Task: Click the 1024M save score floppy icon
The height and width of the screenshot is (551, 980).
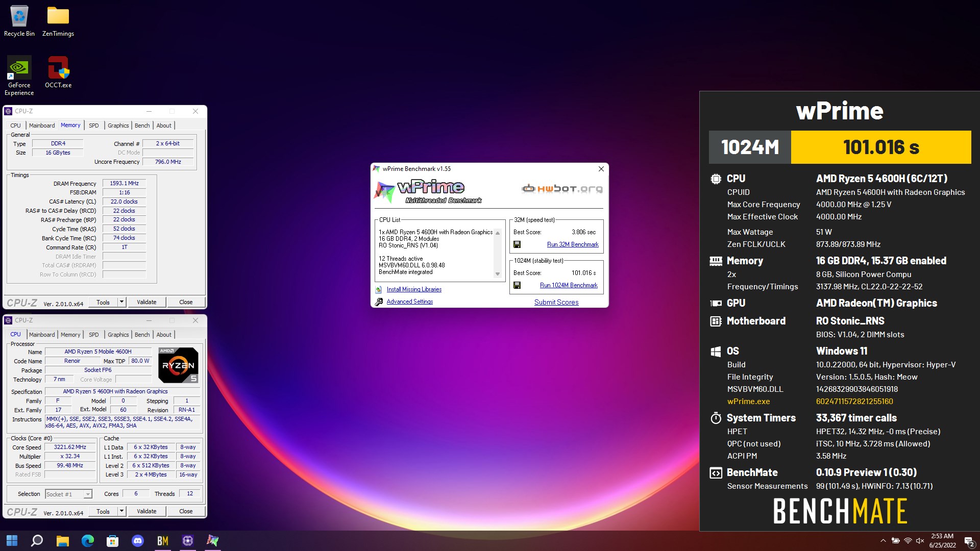Action: [x=517, y=285]
